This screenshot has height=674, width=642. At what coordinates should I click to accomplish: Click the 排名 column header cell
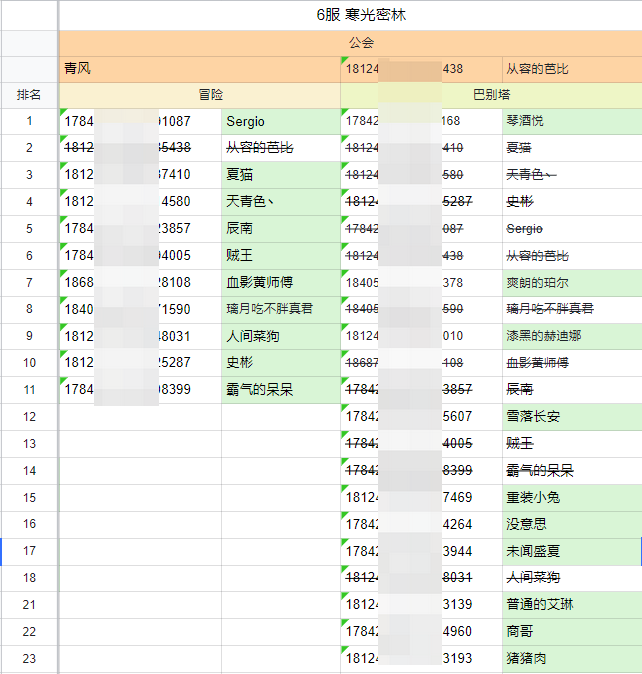[29, 95]
